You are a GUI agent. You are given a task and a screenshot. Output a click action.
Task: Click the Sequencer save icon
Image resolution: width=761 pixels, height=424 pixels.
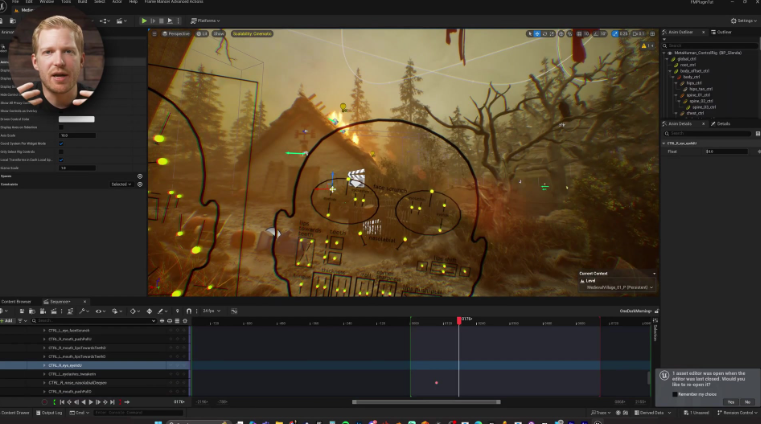(22, 311)
